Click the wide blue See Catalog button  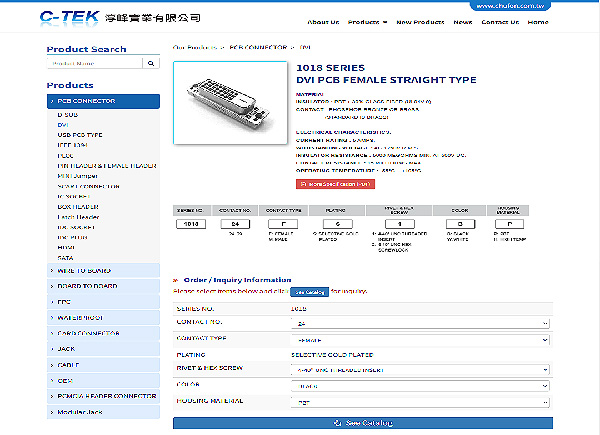pos(362,425)
